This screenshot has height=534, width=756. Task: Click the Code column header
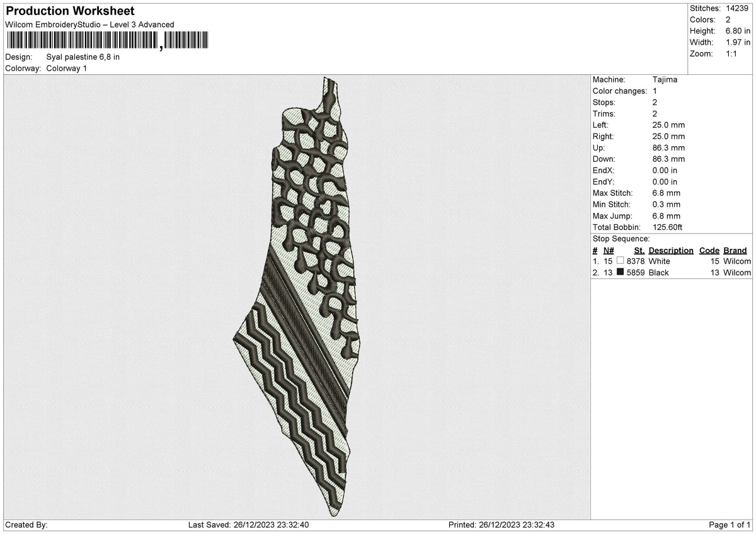coord(709,250)
